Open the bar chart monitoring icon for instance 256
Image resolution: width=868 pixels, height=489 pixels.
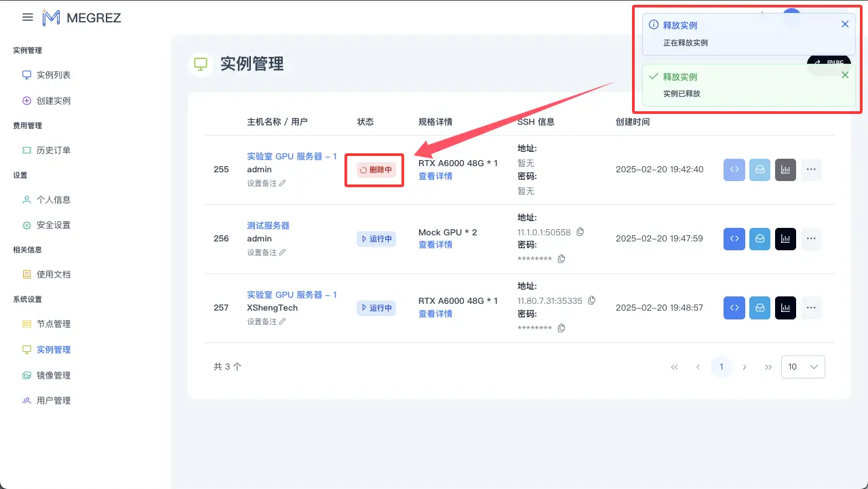785,238
